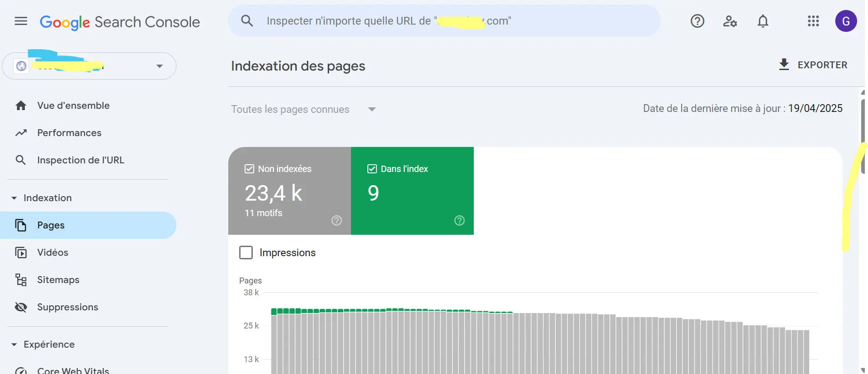The image size is (868, 374).
Task: Uncheck the Non indexées checkbox
Action: (249, 169)
